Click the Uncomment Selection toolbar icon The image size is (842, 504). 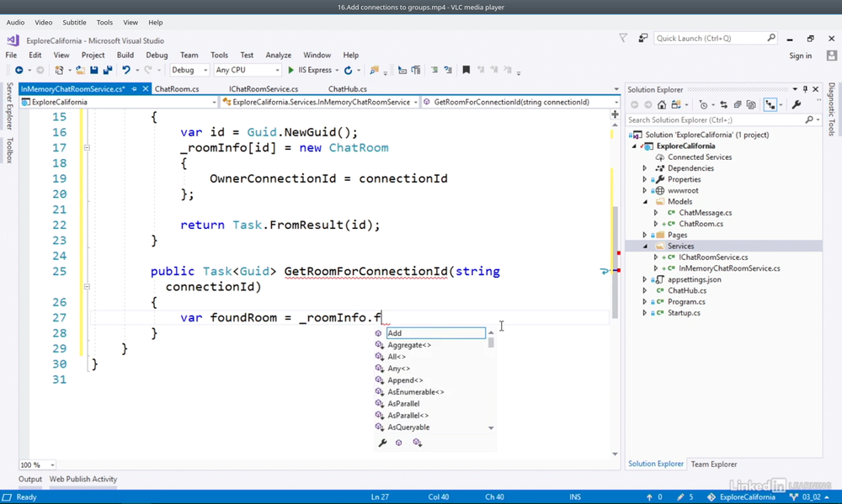point(448,70)
